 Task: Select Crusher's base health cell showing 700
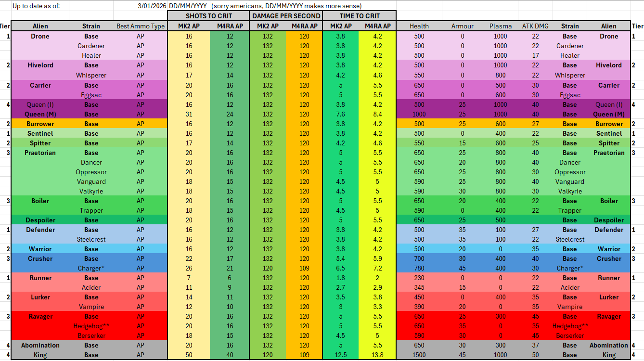(x=419, y=258)
